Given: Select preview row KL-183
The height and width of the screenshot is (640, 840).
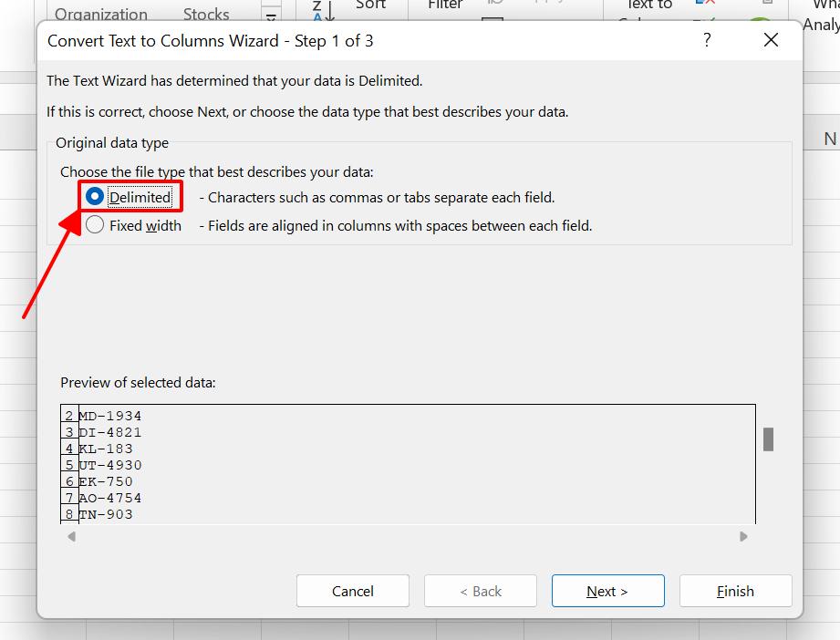Looking at the screenshot, I should pos(106,449).
